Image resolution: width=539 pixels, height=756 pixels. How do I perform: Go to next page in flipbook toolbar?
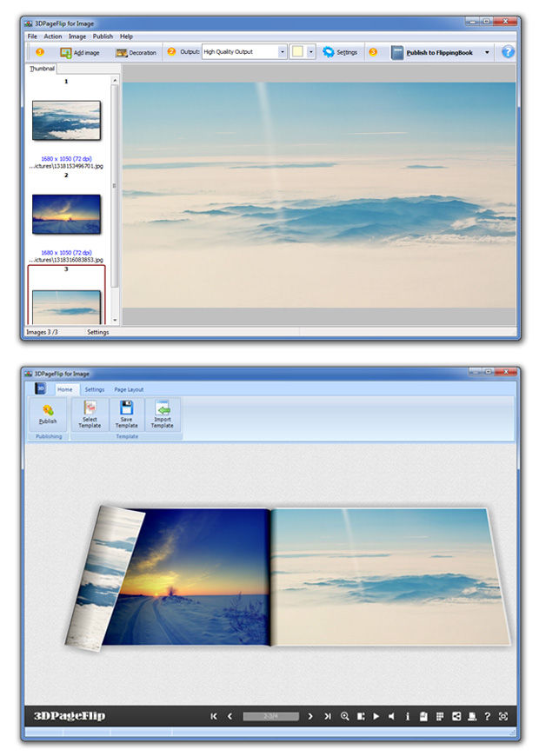click(310, 717)
